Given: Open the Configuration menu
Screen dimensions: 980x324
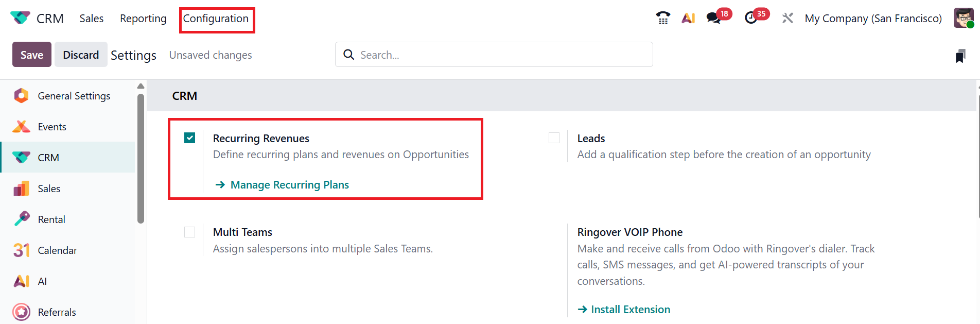Looking at the screenshot, I should coord(216,19).
